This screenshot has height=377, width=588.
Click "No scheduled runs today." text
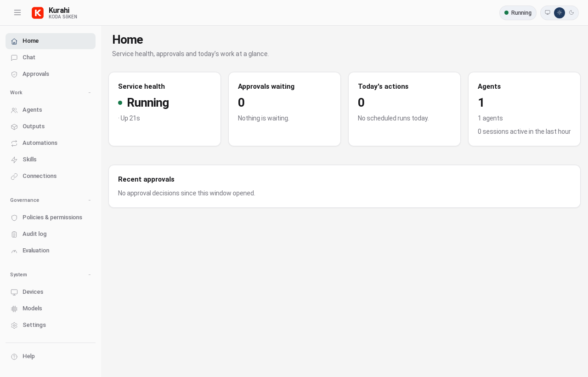tap(393, 118)
